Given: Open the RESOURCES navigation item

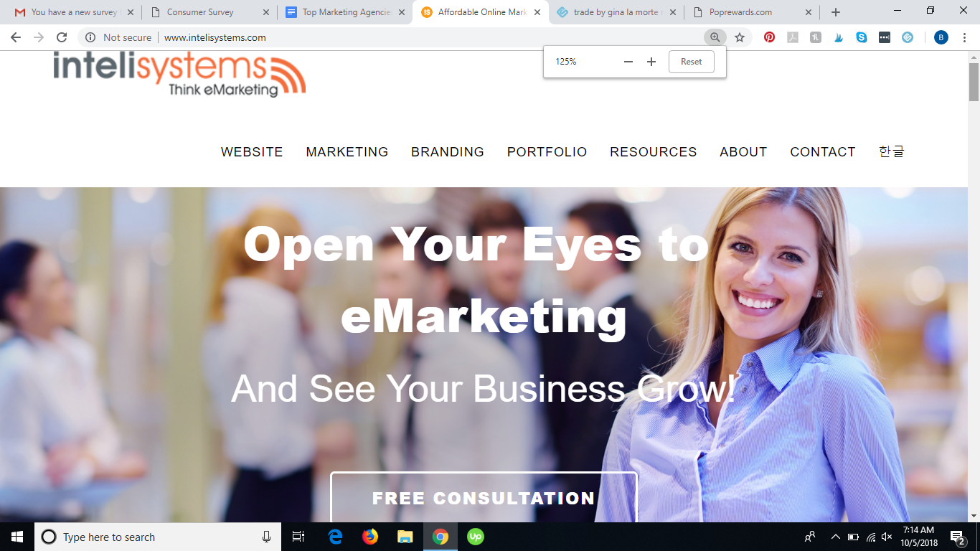Looking at the screenshot, I should [654, 152].
